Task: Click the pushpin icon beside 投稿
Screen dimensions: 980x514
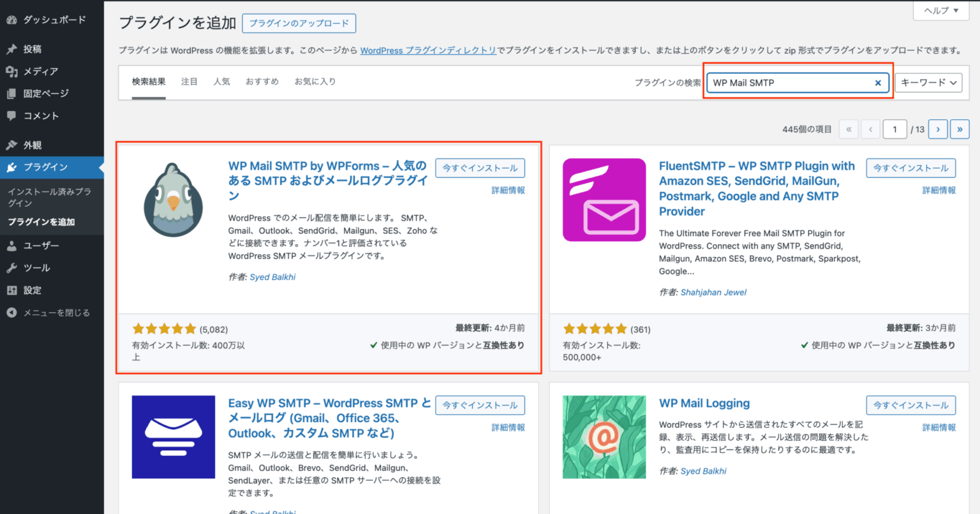Action: [x=11, y=49]
